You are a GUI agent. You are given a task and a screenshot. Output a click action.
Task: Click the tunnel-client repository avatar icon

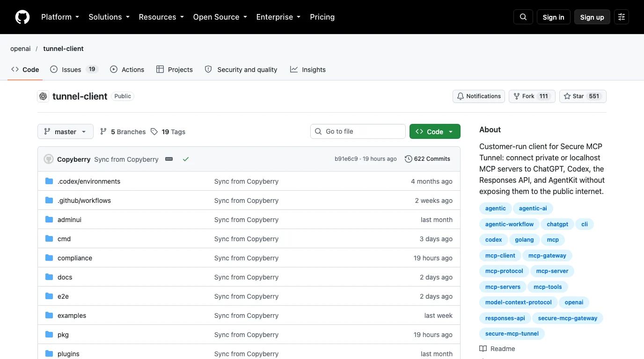click(43, 96)
